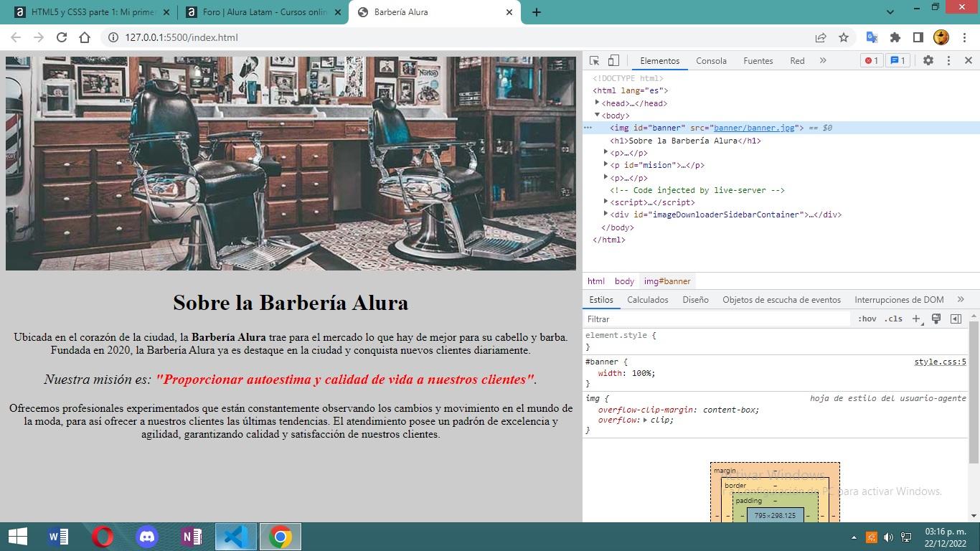Show hidden system tray icons arrow

pos(854,537)
